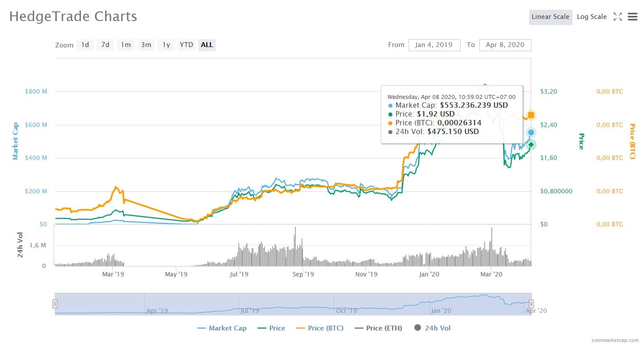Edit the From date field
Screen dimensions: 644x345
tap(434, 45)
